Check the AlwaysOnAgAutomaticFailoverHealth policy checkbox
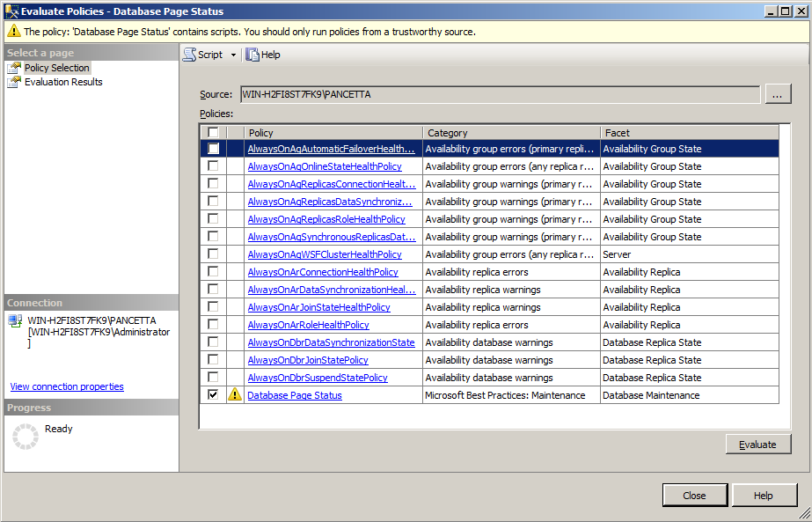The width and height of the screenshot is (812, 522). [213, 149]
